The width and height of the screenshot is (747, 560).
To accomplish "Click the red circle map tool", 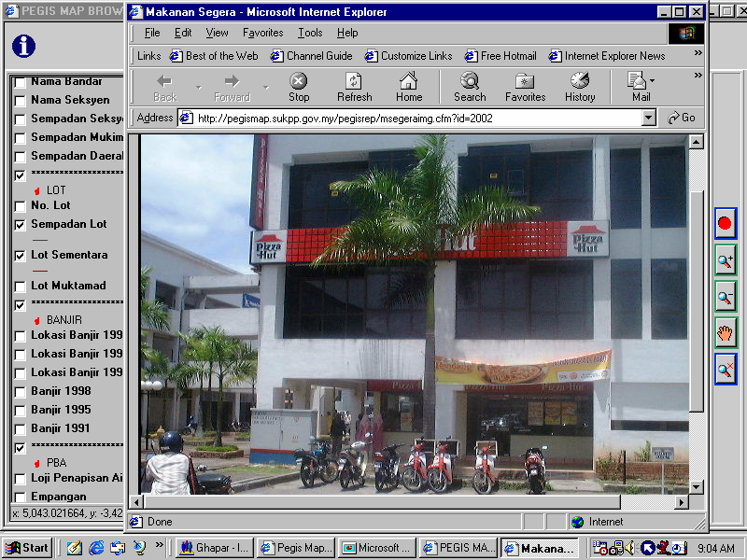I will click(726, 224).
